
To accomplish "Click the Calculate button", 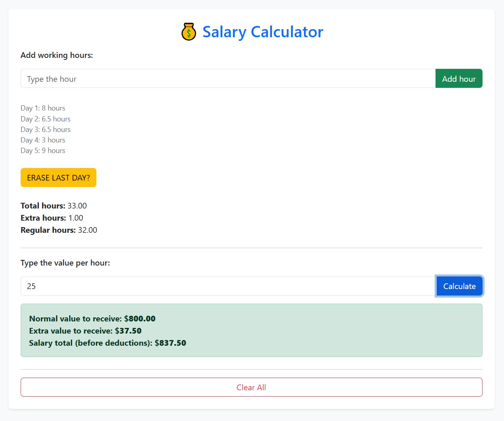I will pos(459,286).
